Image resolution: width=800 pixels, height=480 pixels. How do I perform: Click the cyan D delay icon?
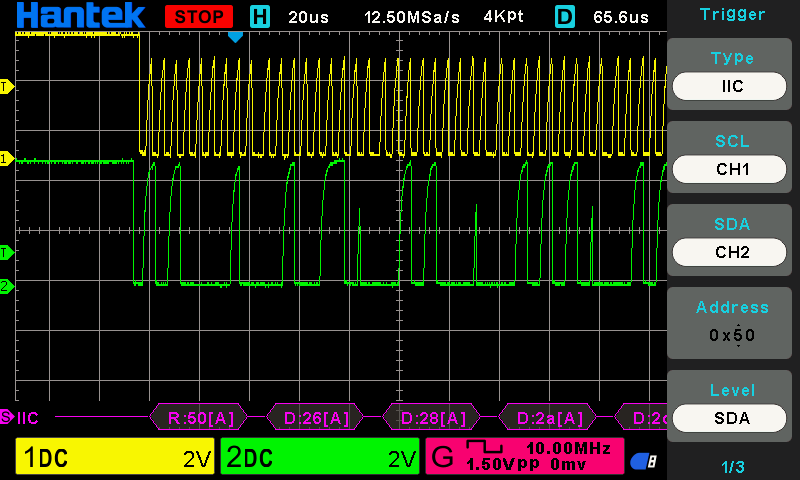(x=565, y=17)
